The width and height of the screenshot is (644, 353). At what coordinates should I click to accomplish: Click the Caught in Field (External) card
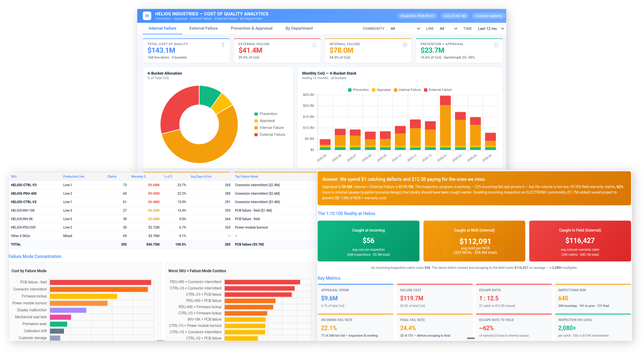(x=580, y=241)
